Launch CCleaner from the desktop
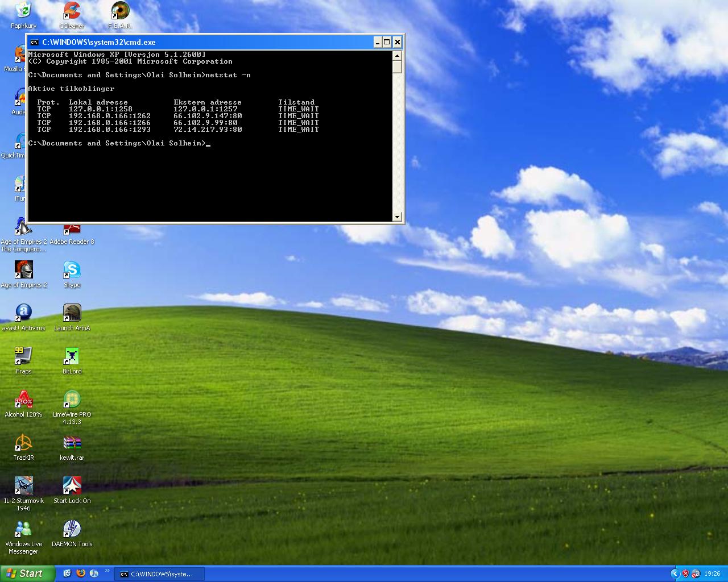 click(72, 15)
